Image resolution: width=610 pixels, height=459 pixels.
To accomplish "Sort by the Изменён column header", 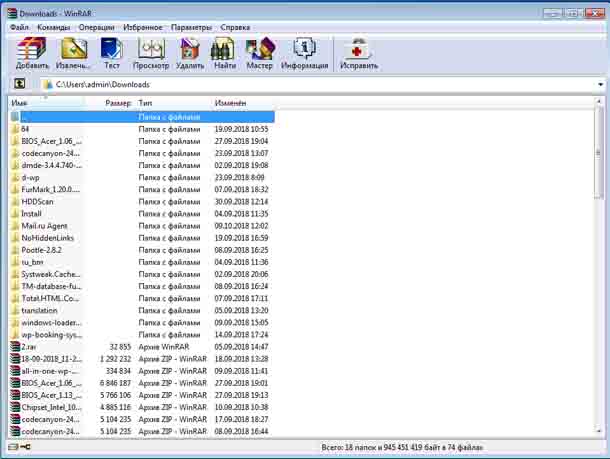I will [x=243, y=103].
